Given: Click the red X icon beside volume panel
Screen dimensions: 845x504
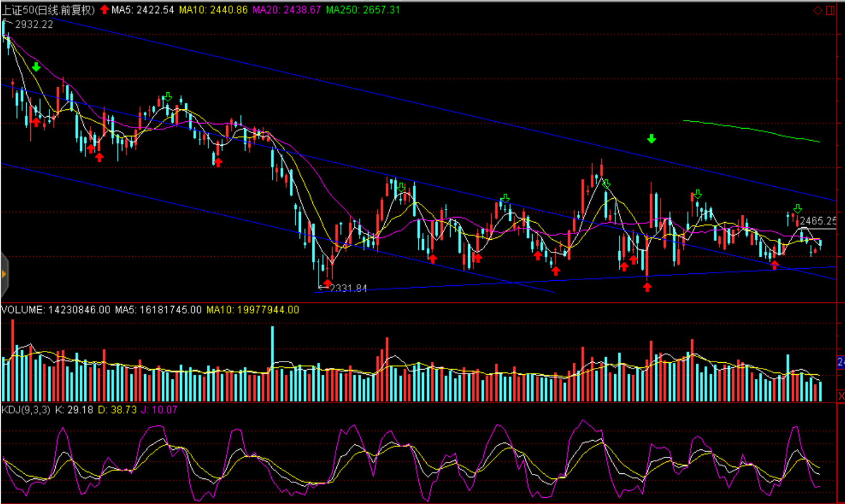Looking at the screenshot, I should pyautogui.click(x=841, y=395).
